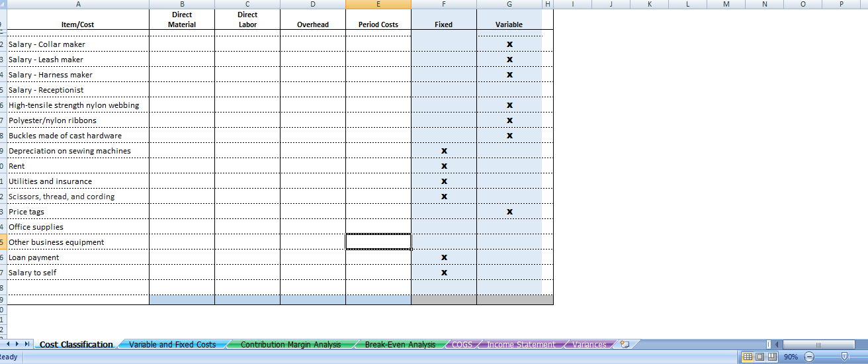Go to the next sheet with the tab scroll arrow

[19, 344]
